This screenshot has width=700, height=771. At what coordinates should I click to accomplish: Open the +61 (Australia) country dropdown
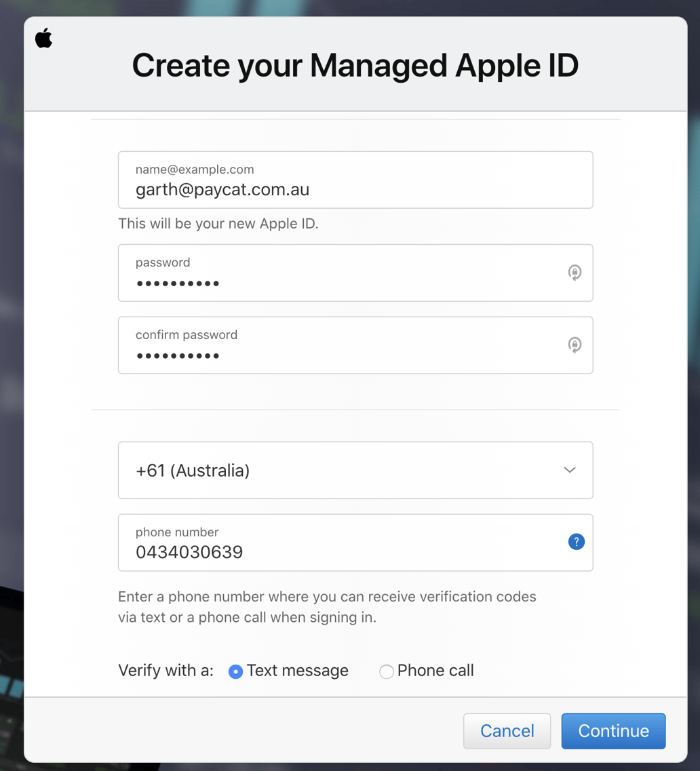pos(355,470)
